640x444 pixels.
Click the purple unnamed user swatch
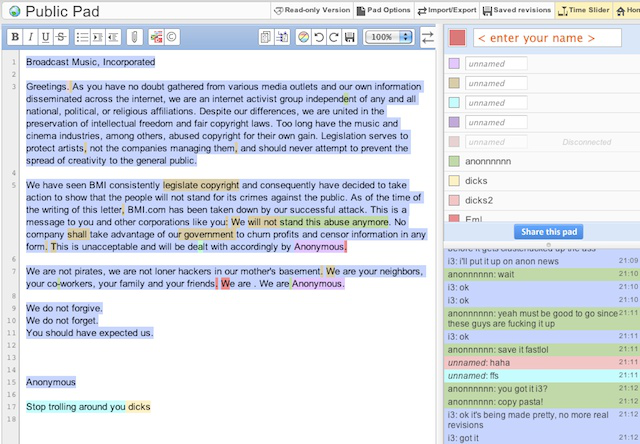(x=454, y=122)
